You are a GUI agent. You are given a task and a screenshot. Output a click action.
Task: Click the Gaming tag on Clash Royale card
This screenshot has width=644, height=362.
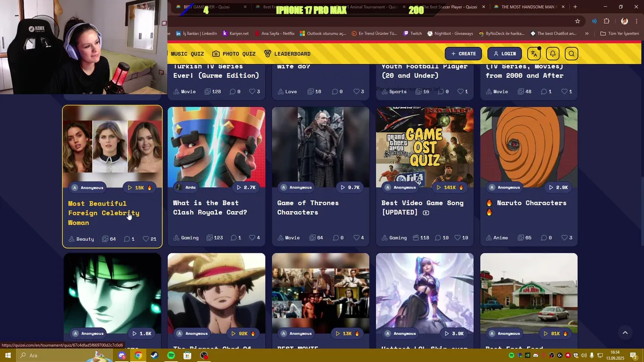point(186,238)
